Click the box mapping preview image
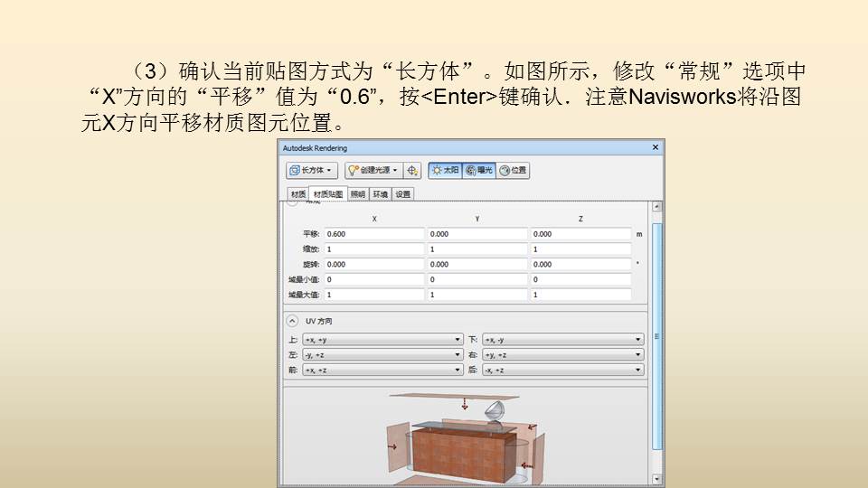Viewport: 868px width, 488px height. point(465,437)
